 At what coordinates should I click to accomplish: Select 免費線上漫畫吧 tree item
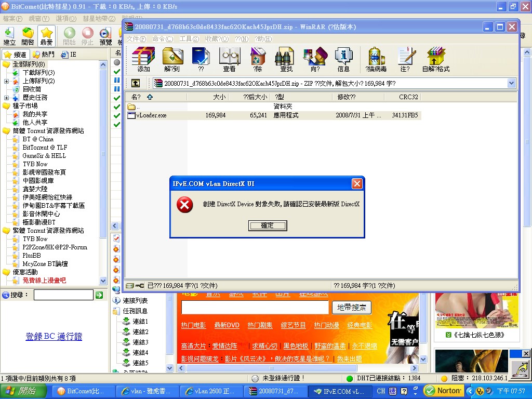click(44, 281)
